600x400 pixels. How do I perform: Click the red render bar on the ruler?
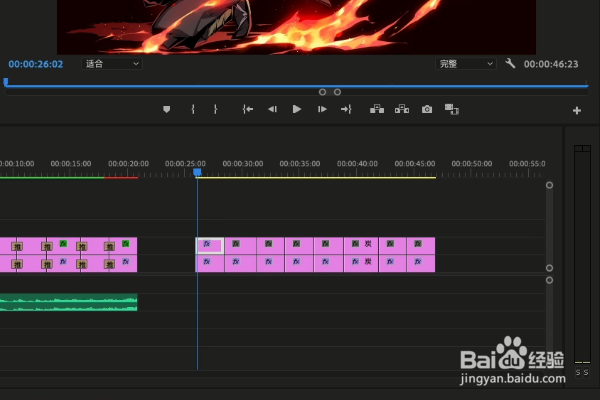[x=121, y=178]
